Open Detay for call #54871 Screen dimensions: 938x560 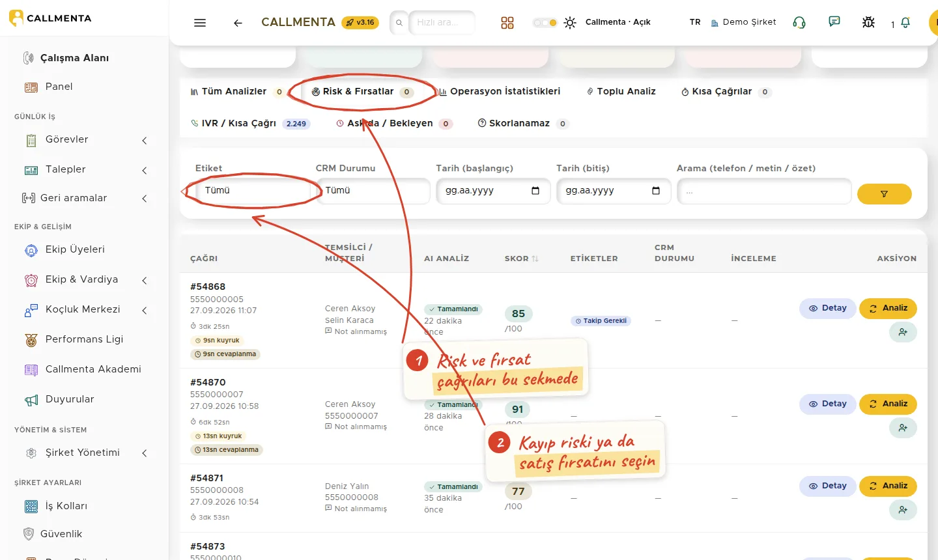point(828,486)
